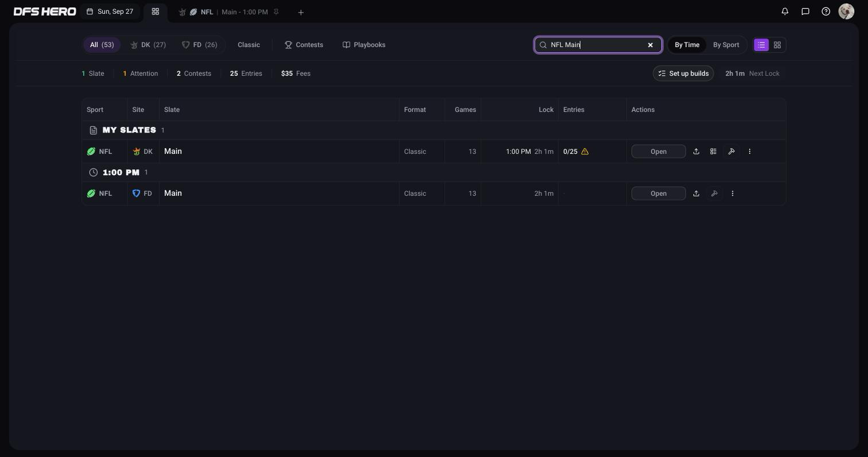The width and height of the screenshot is (868, 457).
Task: Switch to the slates dashboard grid tab
Action: [x=155, y=11]
